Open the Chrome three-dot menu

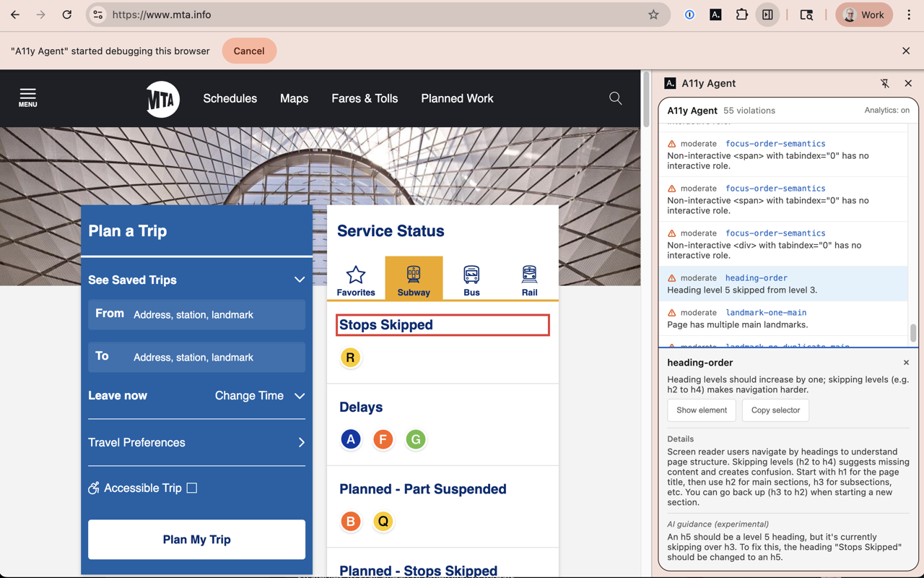pyautogui.click(x=909, y=14)
